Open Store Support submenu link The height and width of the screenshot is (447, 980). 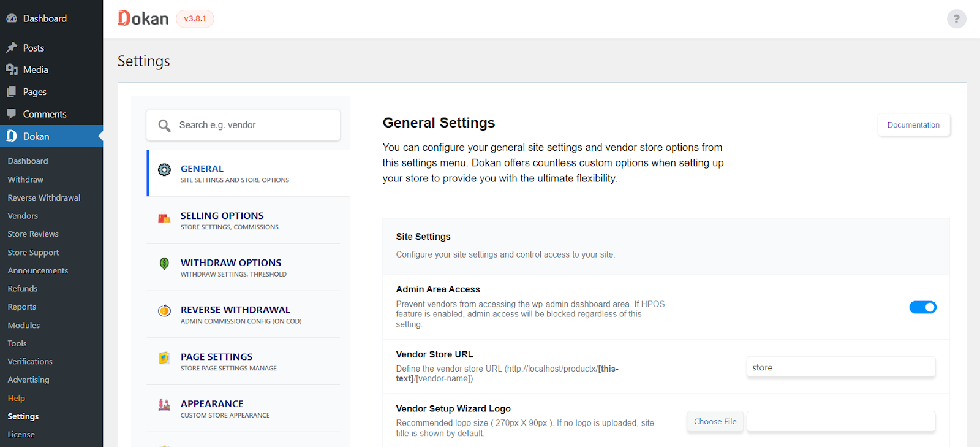[33, 252]
